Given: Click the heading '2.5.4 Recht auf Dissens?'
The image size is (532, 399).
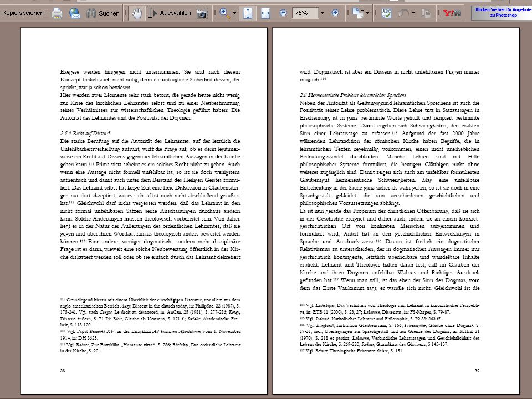Looking at the screenshot, I should (85, 134).
